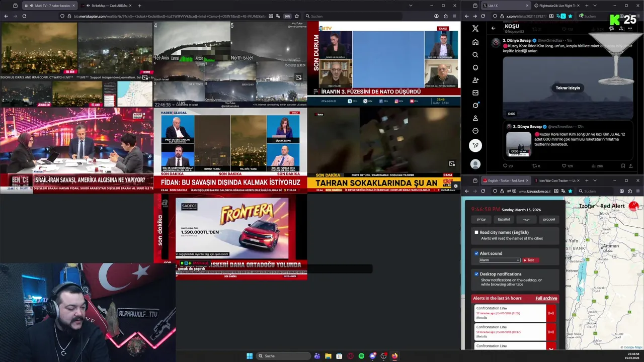
Task: Click the Metulla 21:25 alert sound icon
Action: point(551,313)
